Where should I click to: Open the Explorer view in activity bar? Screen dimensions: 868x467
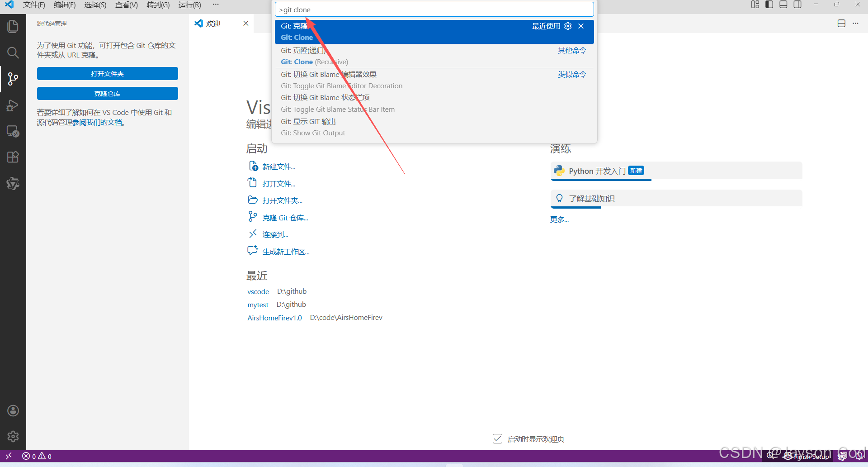(x=13, y=26)
